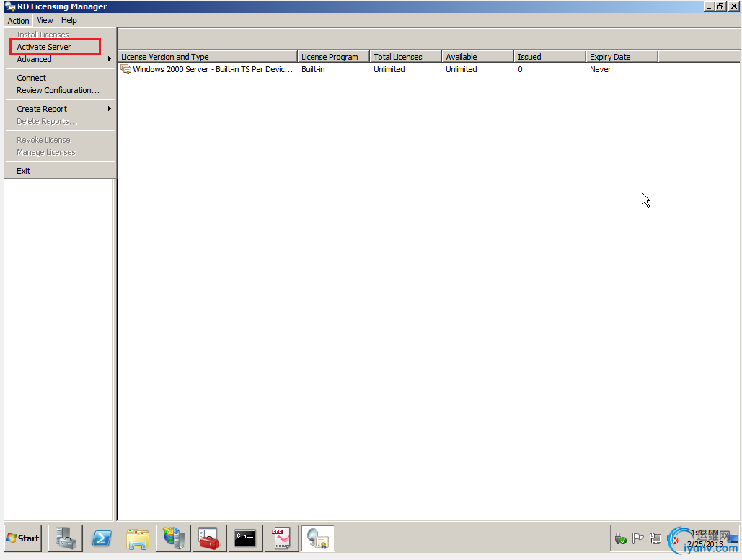The height and width of the screenshot is (560, 742).
Task: Click the greyed Install Licenses entry
Action: pos(60,35)
